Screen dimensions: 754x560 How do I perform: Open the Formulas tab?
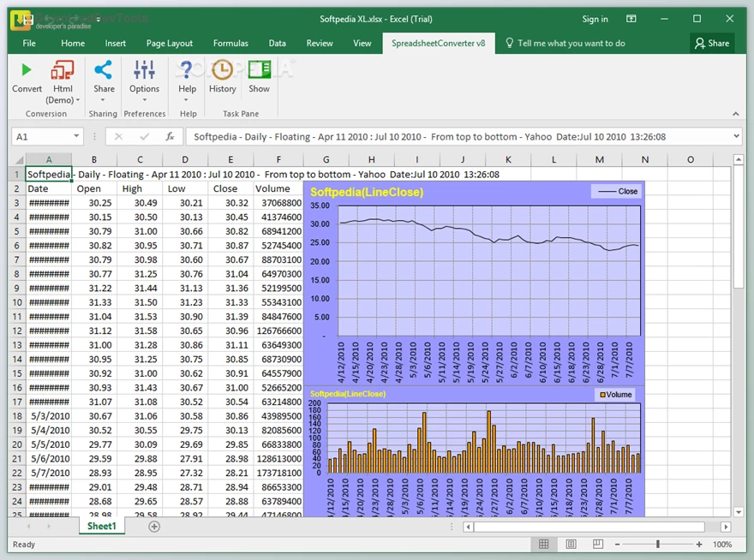pyautogui.click(x=230, y=44)
